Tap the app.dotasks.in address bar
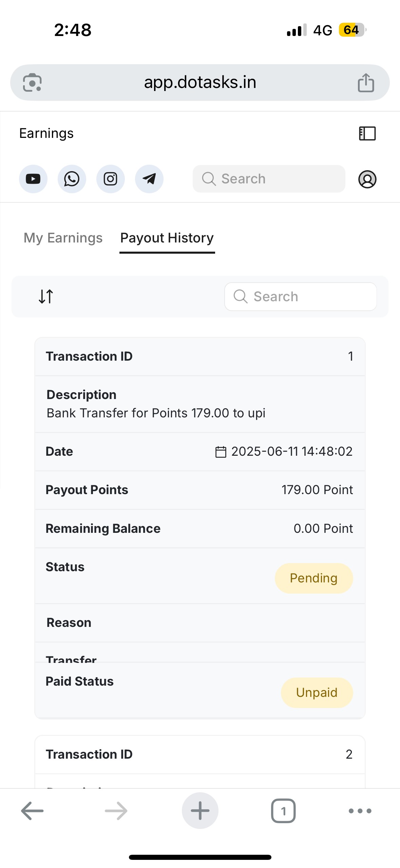The image size is (400, 868). click(200, 83)
